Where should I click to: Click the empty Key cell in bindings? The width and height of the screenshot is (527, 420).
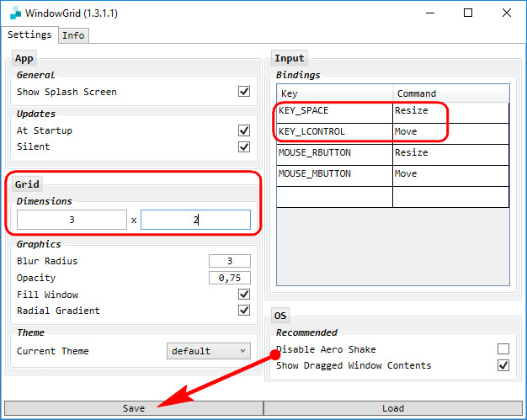334,197
